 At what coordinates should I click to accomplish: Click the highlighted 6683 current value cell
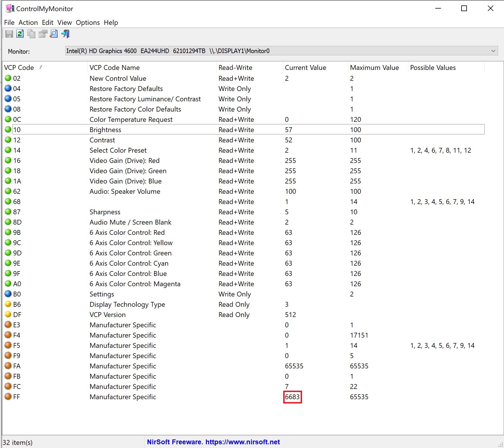(292, 397)
